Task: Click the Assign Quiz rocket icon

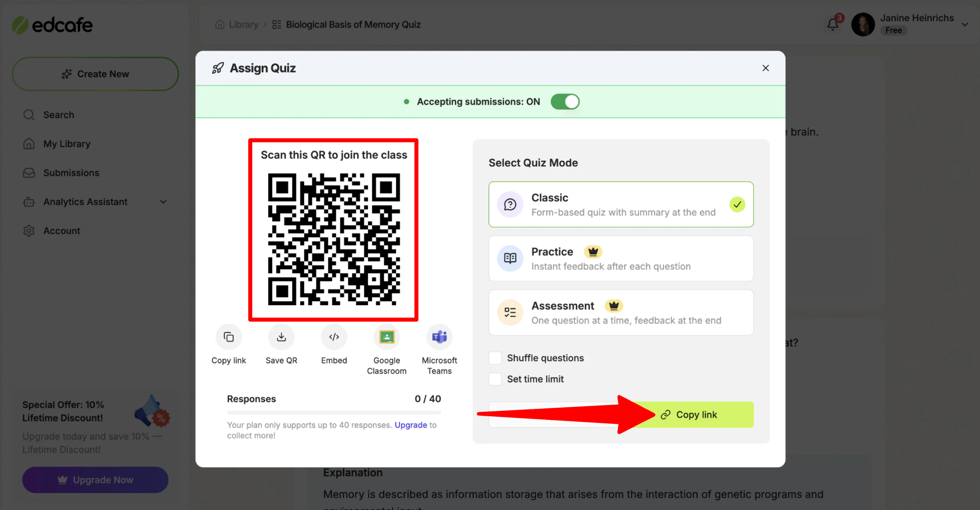Action: tap(218, 68)
